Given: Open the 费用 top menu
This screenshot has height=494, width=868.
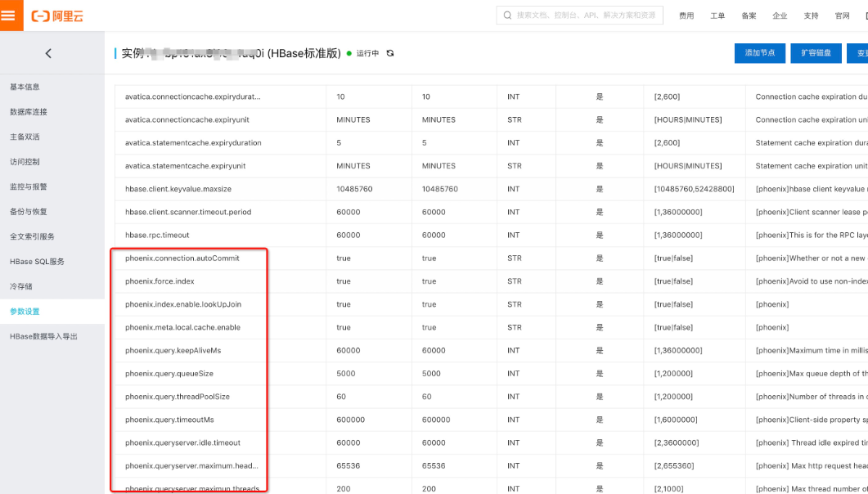Looking at the screenshot, I should pos(686,16).
